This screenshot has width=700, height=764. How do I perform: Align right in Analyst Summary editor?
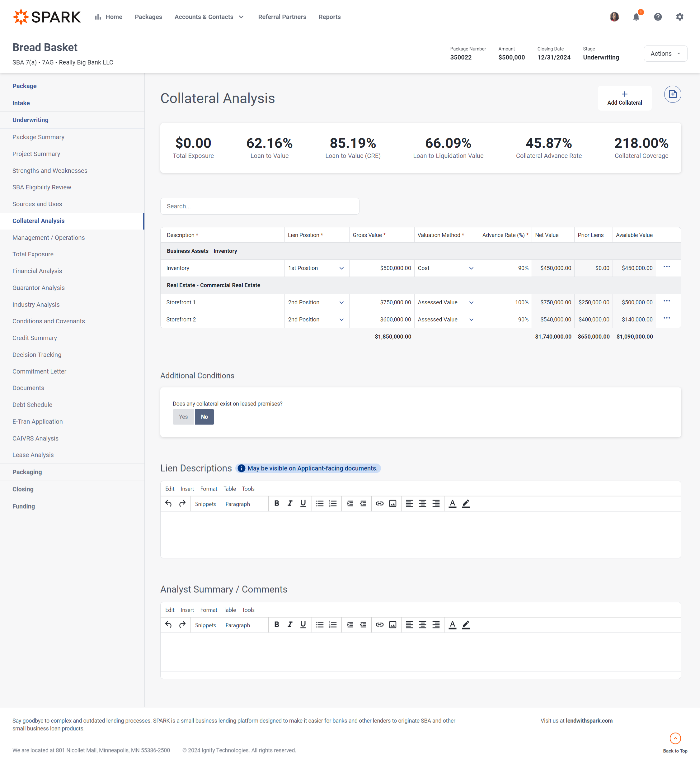[x=436, y=625]
